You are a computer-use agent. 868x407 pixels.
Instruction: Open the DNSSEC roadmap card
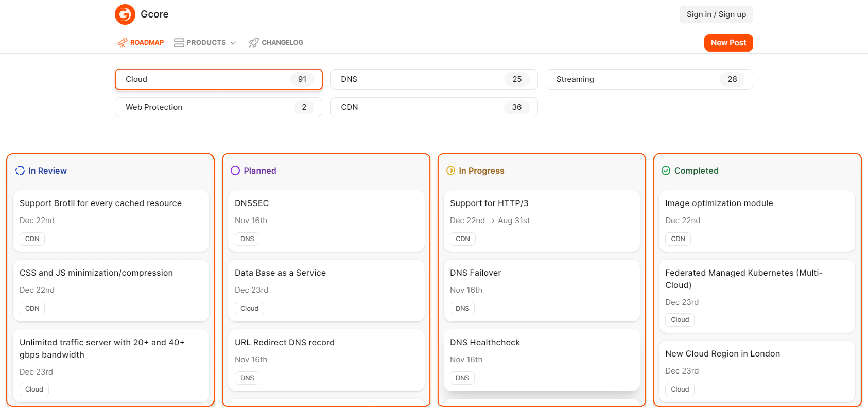[x=326, y=221]
